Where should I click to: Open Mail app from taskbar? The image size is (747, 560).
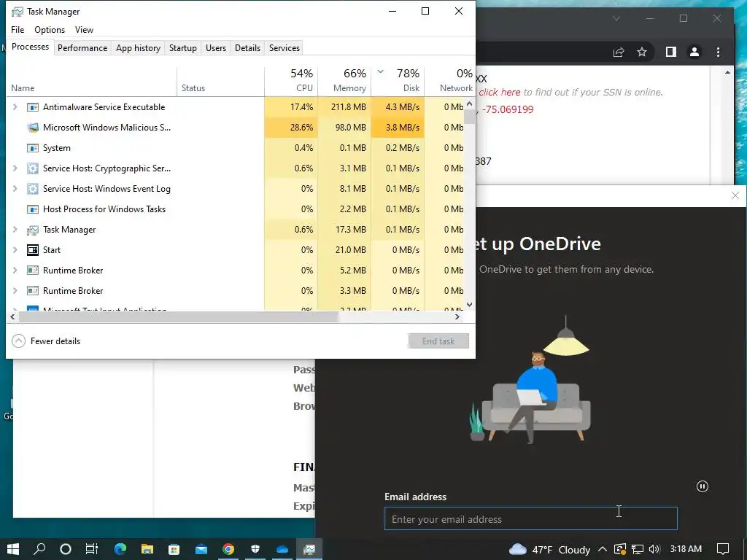(x=201, y=549)
